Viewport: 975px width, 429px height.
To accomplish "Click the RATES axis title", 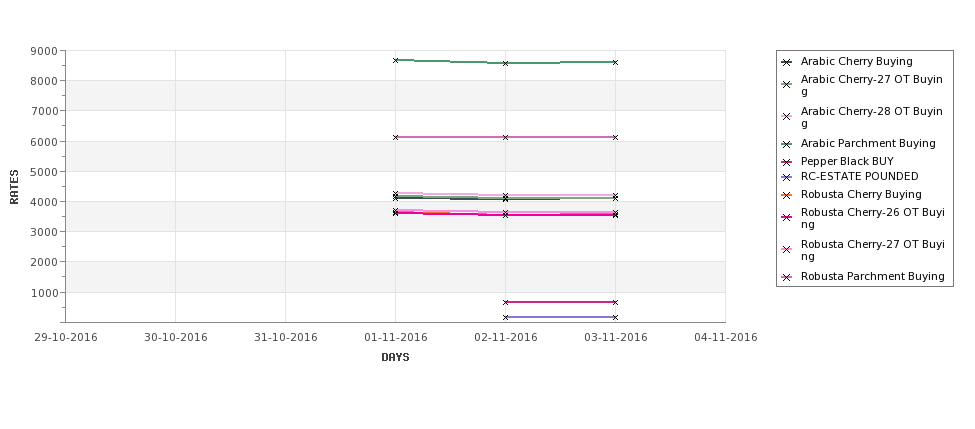I will pos(14,187).
